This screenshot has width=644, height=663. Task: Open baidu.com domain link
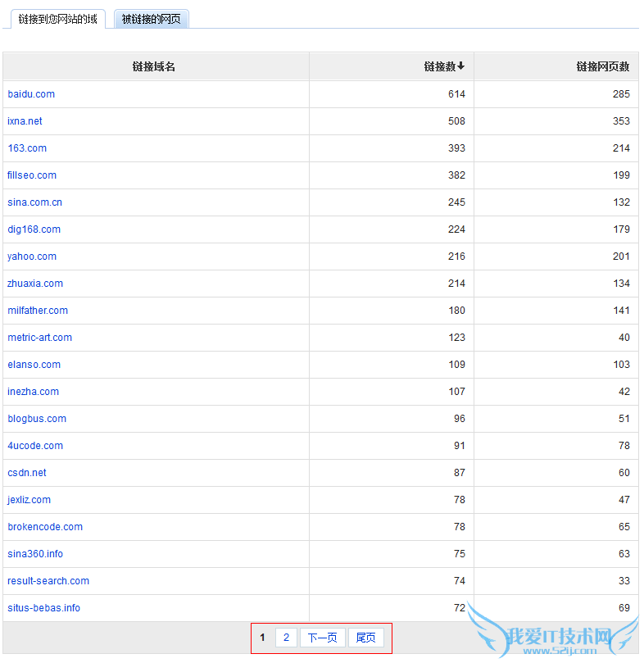(x=31, y=94)
